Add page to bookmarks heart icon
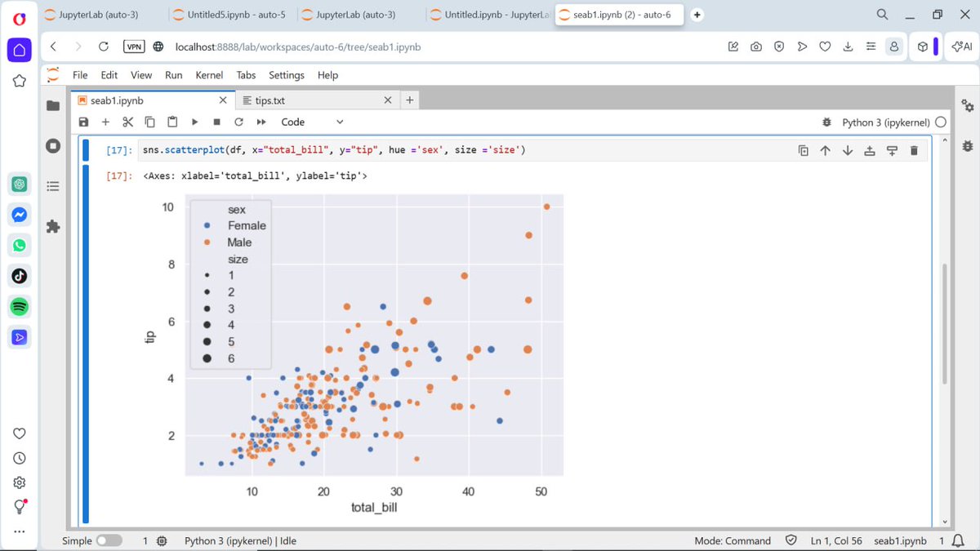 click(825, 47)
